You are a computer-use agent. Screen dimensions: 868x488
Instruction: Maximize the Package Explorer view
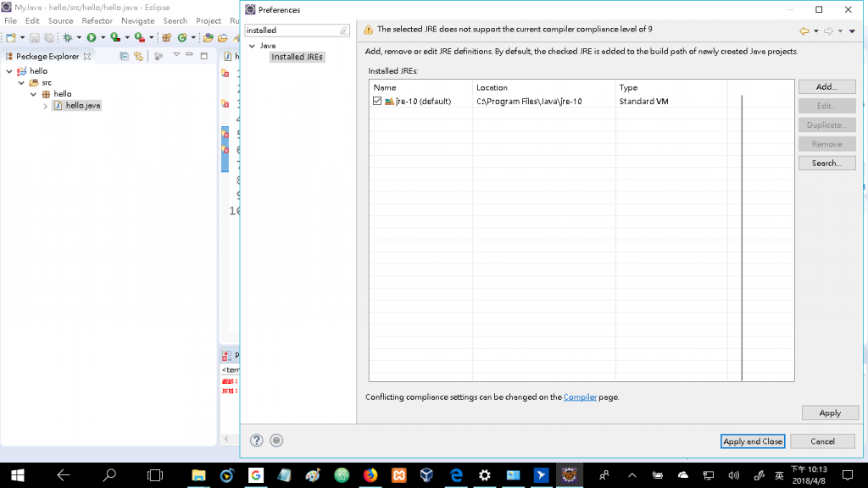coord(203,55)
